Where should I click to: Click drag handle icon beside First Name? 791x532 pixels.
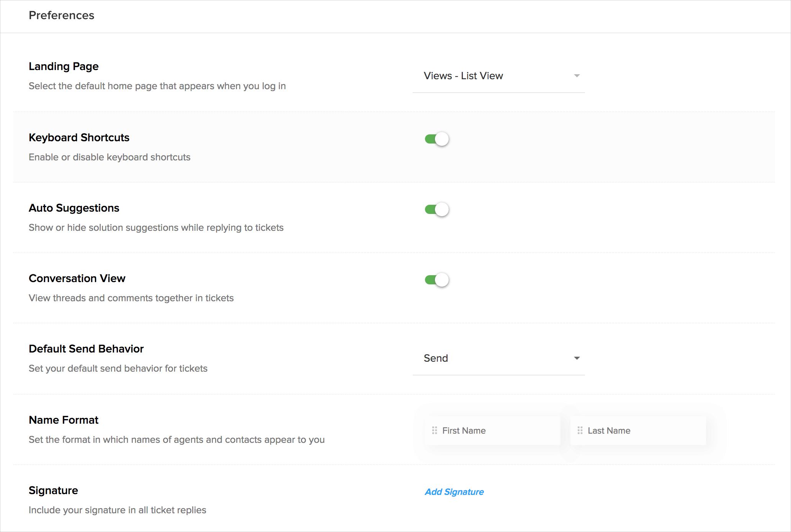[x=435, y=431]
